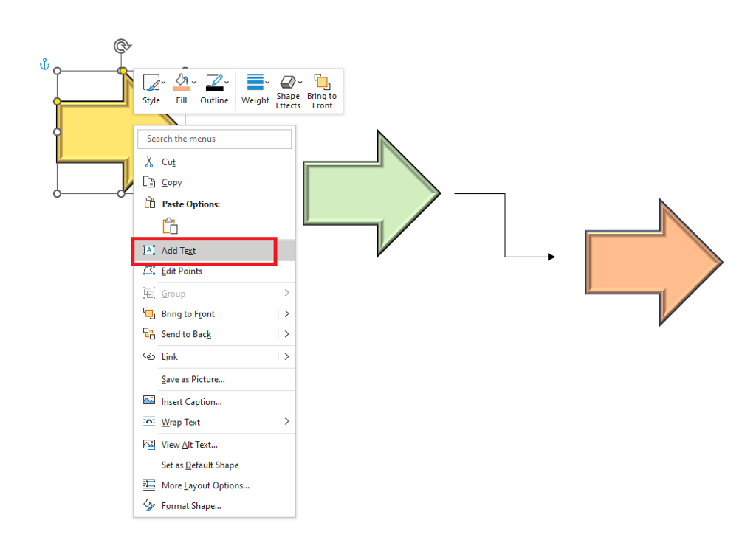Screen dimensions: 756x551
Task: Click the picture icon beside Insert Caption
Action: 149,401
